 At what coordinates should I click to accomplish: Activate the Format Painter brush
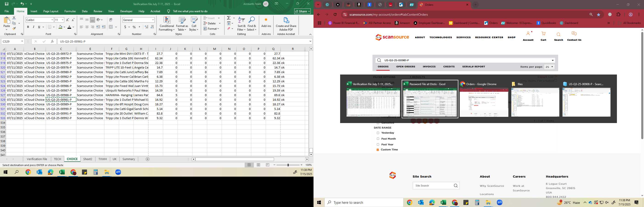[14, 28]
